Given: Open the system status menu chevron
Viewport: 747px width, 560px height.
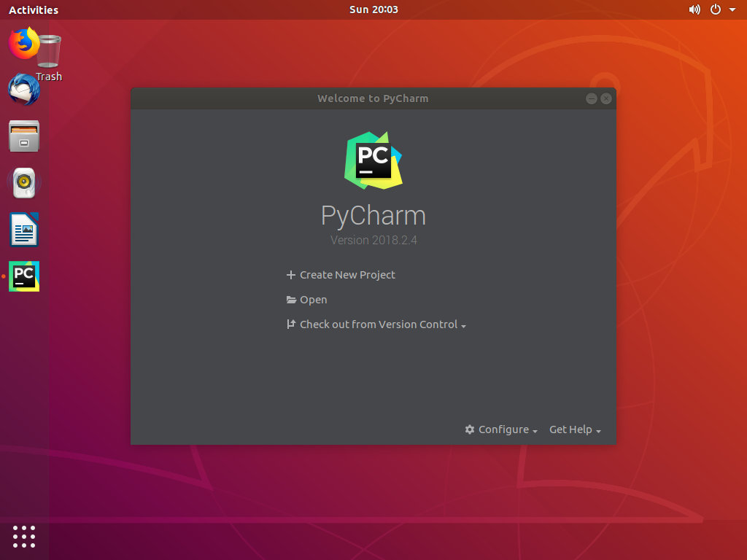Looking at the screenshot, I should point(734,9).
